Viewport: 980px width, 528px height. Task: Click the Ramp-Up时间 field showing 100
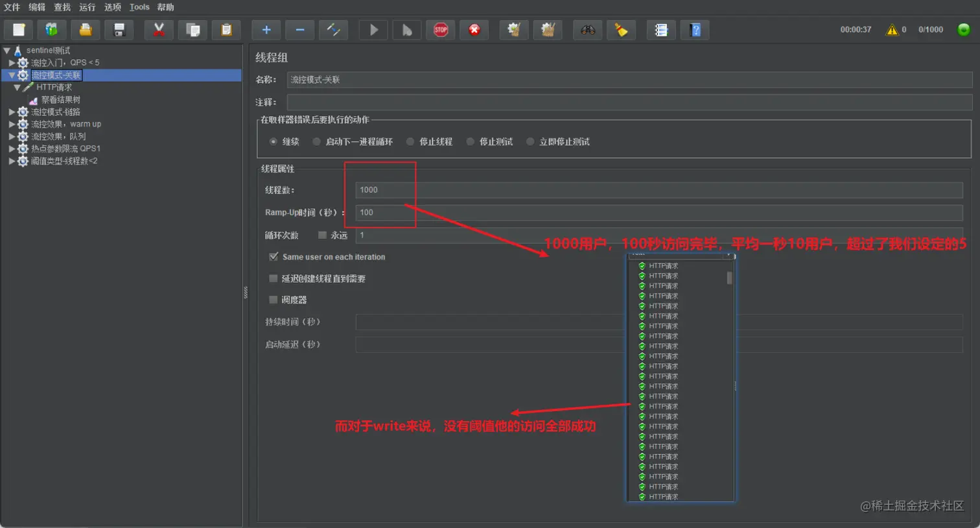pyautogui.click(x=659, y=213)
